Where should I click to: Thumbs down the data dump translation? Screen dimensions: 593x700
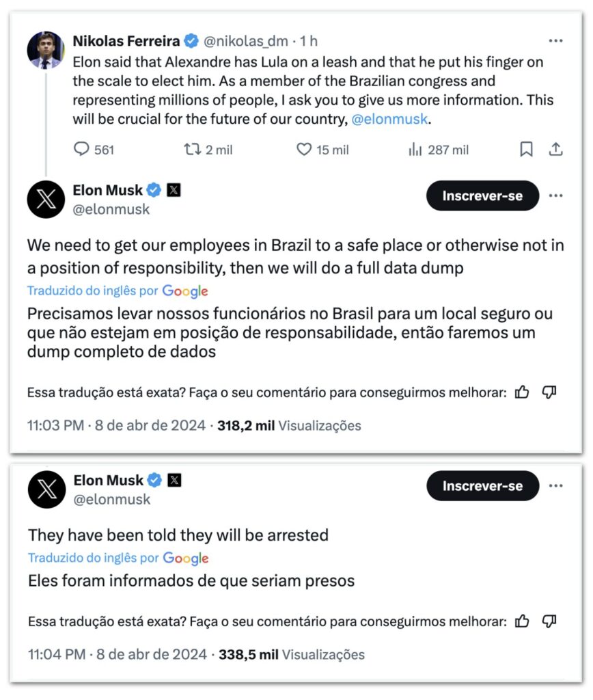point(549,392)
